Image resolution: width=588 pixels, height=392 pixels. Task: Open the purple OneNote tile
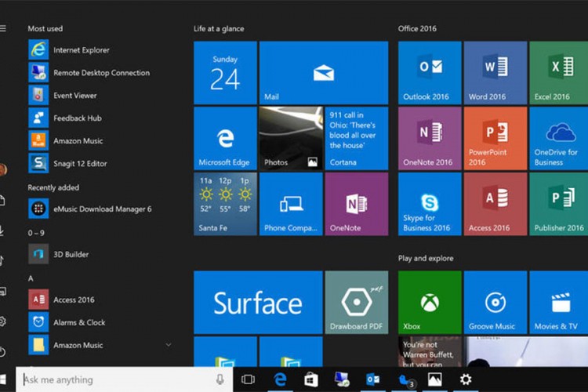coord(357,204)
